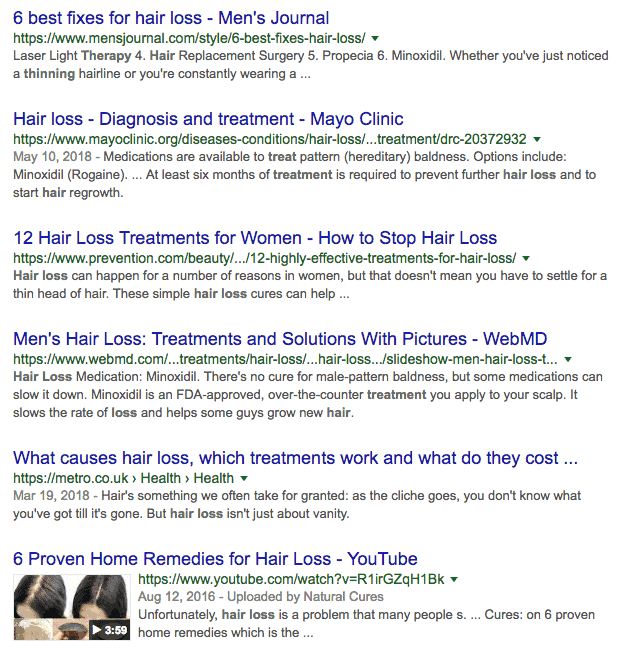This screenshot has width=634, height=649.
Task: Expand the dropdown arrow beside the mensjournal.com URL
Action: coord(375,38)
